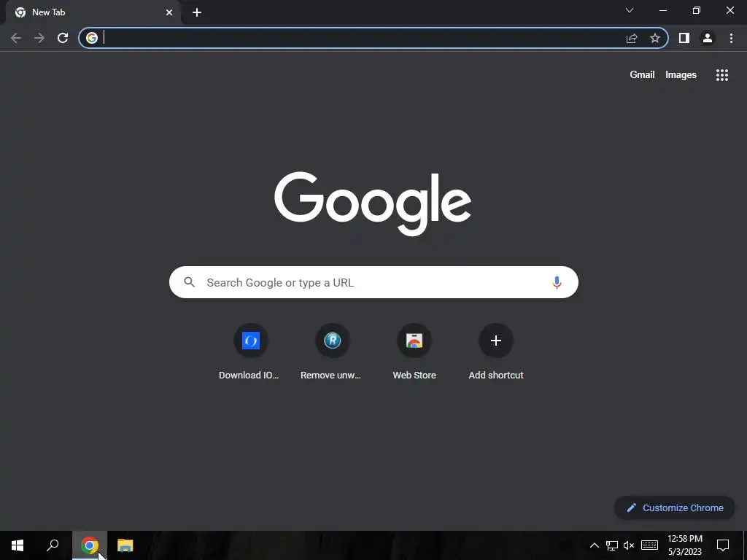The height and width of the screenshot is (560, 747).
Task: Expand the tab search dropdown arrow
Action: [630, 10]
